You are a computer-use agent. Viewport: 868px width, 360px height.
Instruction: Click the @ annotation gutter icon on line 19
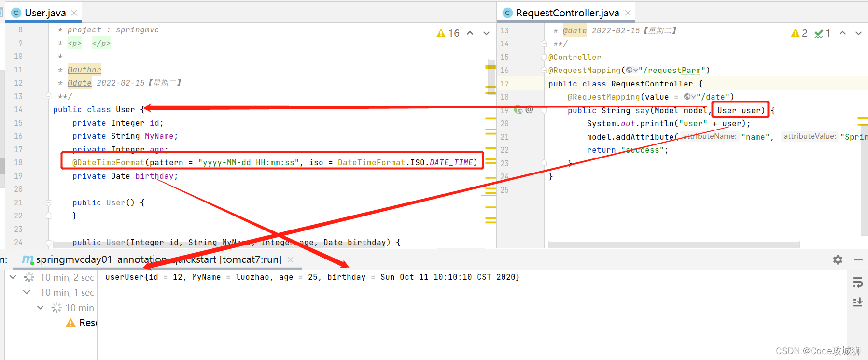click(x=530, y=110)
